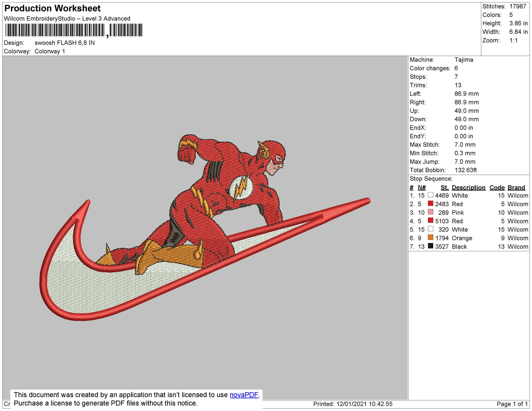The height and width of the screenshot is (411, 532).
Task: Select the orange swatch next to 1794
Action: coord(430,238)
